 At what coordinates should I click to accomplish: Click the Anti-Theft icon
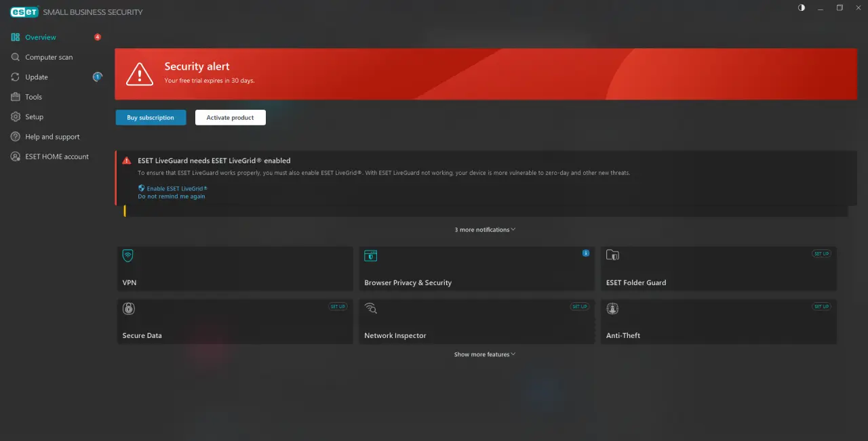pos(612,308)
